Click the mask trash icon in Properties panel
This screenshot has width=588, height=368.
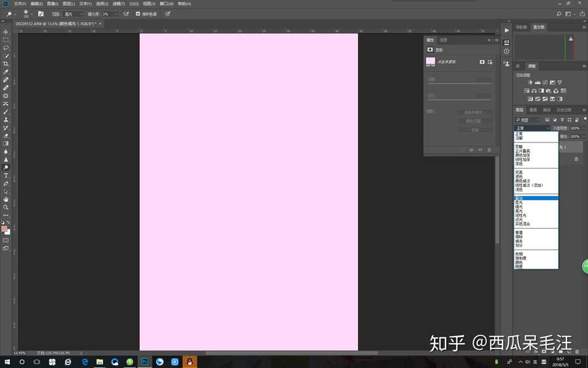pos(489,150)
